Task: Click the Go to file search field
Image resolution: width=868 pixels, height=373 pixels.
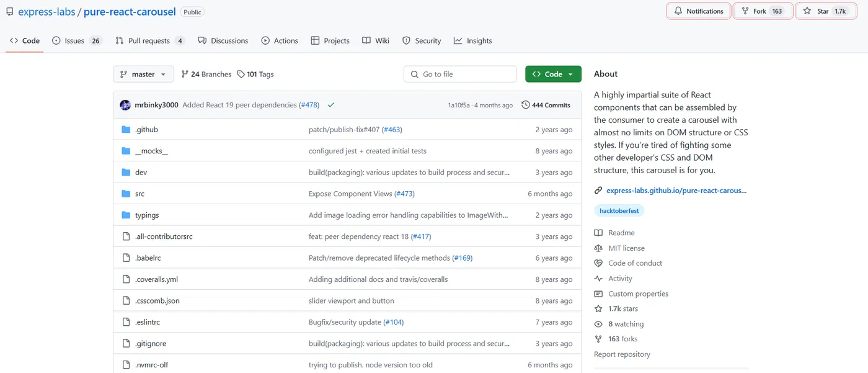Action: [460, 74]
